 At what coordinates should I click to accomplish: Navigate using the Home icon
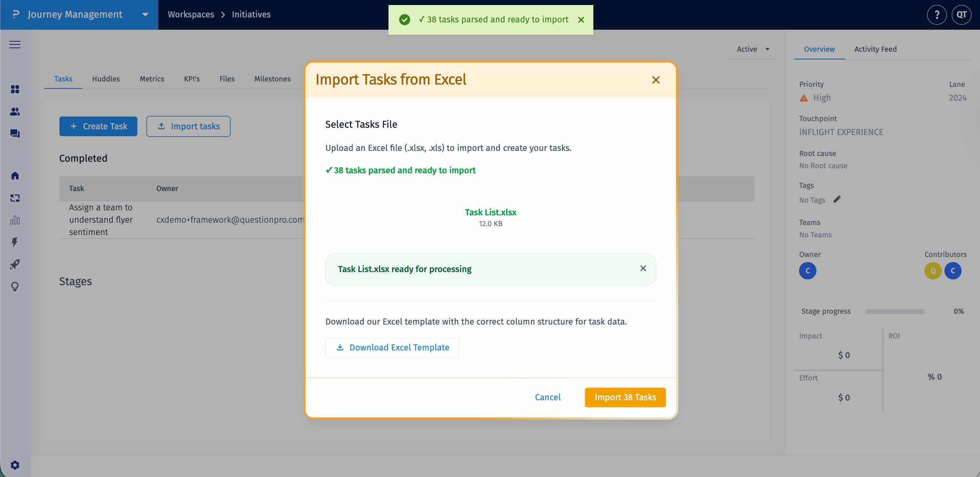(x=15, y=176)
